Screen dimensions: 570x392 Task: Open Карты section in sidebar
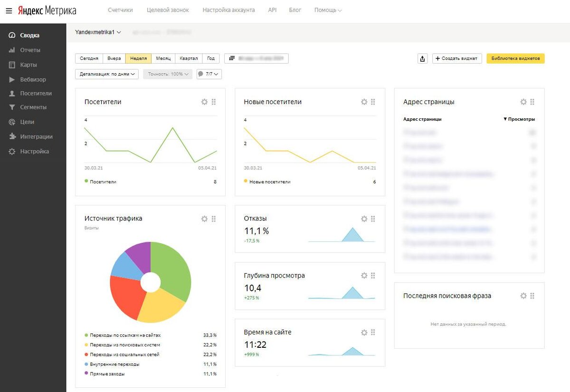pyautogui.click(x=28, y=65)
